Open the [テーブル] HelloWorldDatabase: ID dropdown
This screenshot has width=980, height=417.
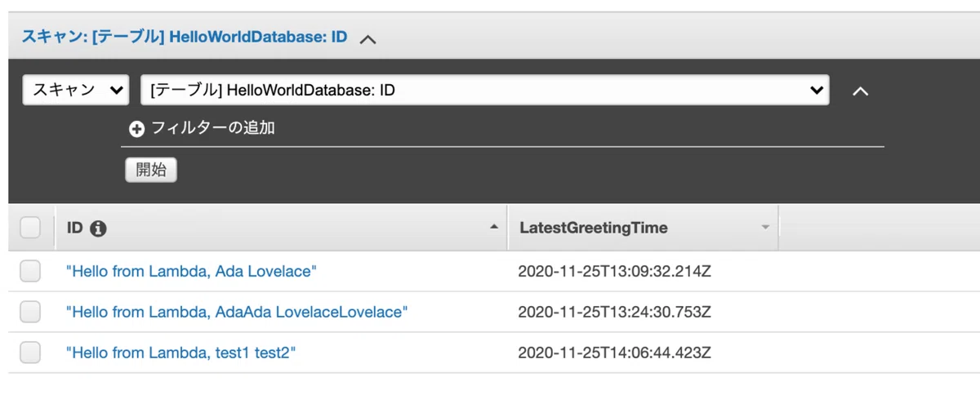click(x=485, y=90)
